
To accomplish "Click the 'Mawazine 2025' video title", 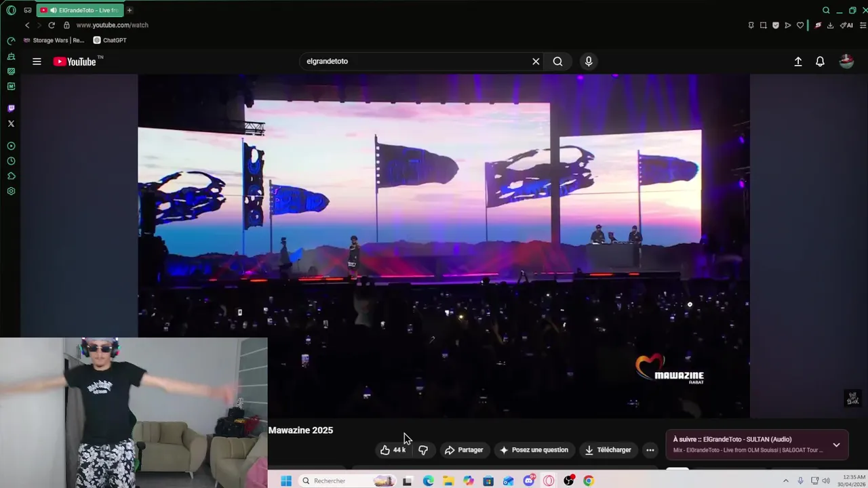I will pyautogui.click(x=300, y=430).
